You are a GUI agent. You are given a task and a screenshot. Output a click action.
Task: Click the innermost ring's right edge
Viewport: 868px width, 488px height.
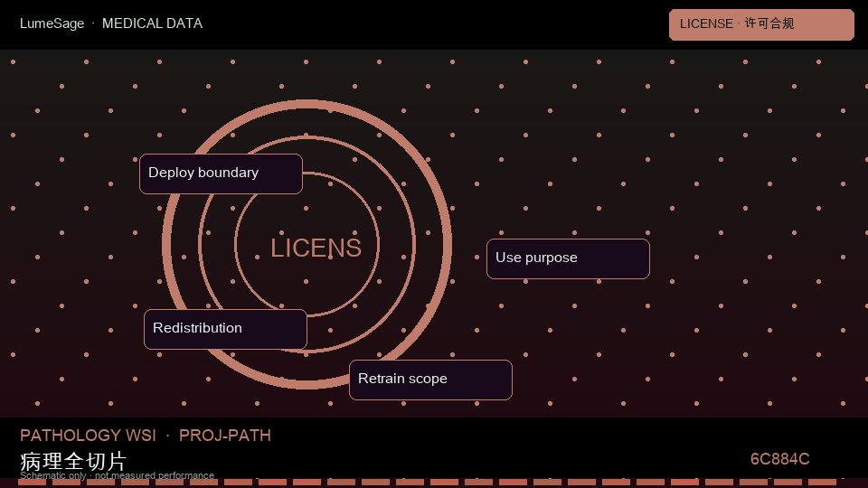pos(379,245)
